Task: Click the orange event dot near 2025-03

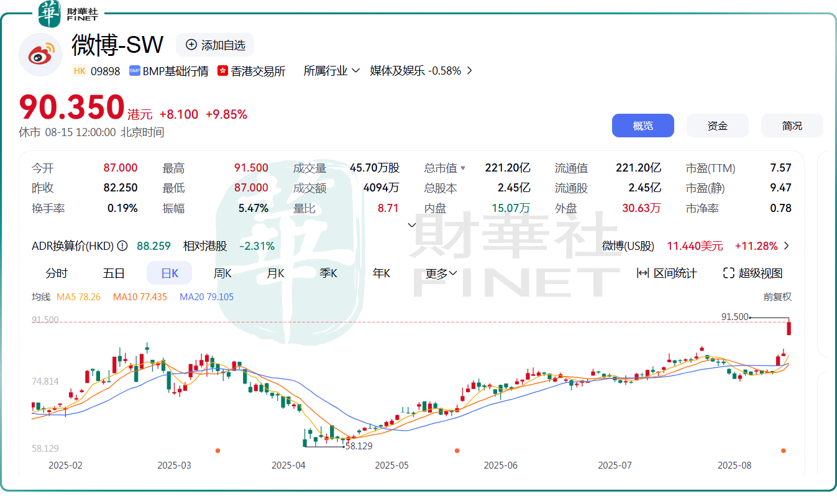Action: (x=217, y=451)
